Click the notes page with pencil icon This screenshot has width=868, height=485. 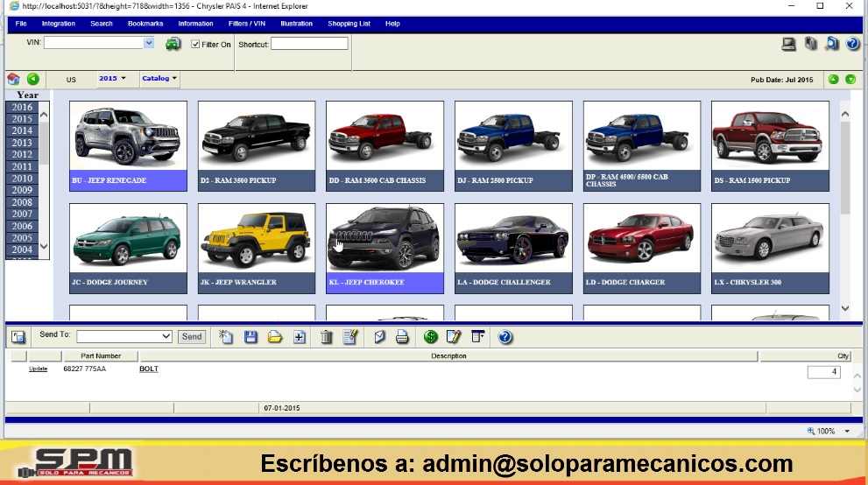click(350, 337)
